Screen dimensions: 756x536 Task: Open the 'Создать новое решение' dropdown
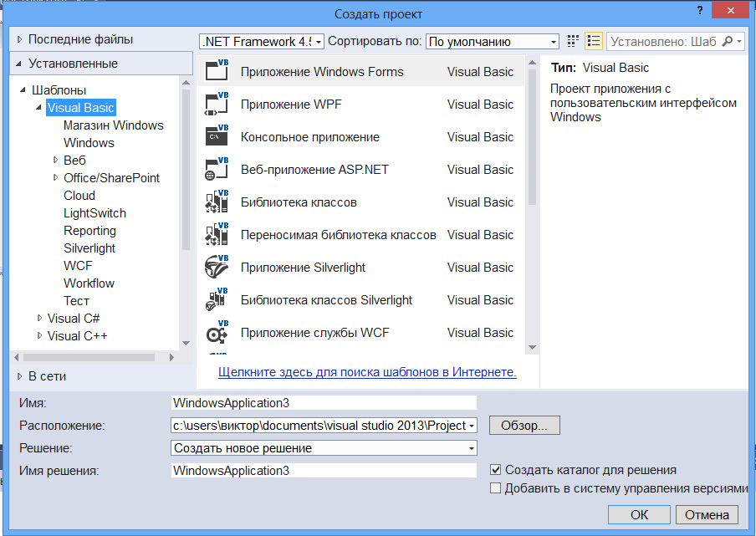click(x=324, y=448)
